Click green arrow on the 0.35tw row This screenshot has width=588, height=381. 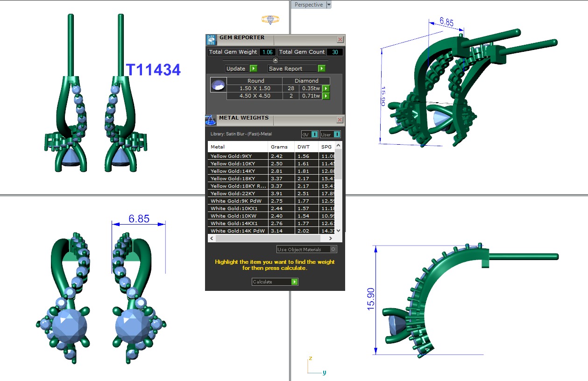pyautogui.click(x=326, y=88)
